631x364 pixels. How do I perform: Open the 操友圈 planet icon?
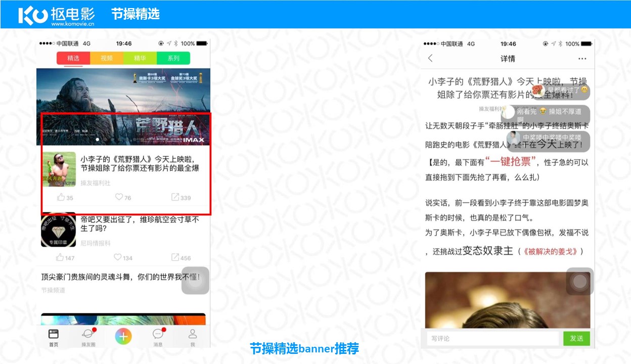(x=88, y=337)
